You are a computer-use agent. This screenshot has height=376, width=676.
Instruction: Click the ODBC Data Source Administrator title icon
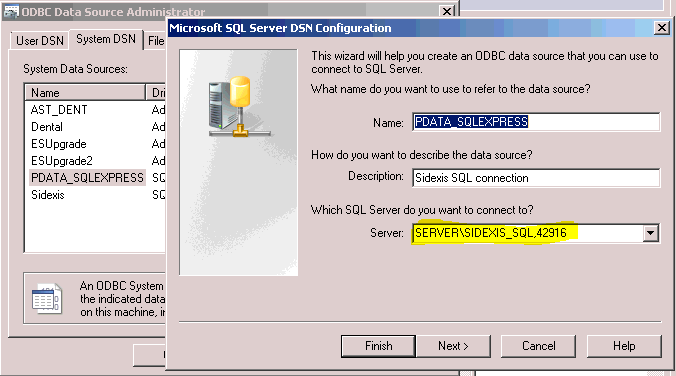tap(11, 12)
